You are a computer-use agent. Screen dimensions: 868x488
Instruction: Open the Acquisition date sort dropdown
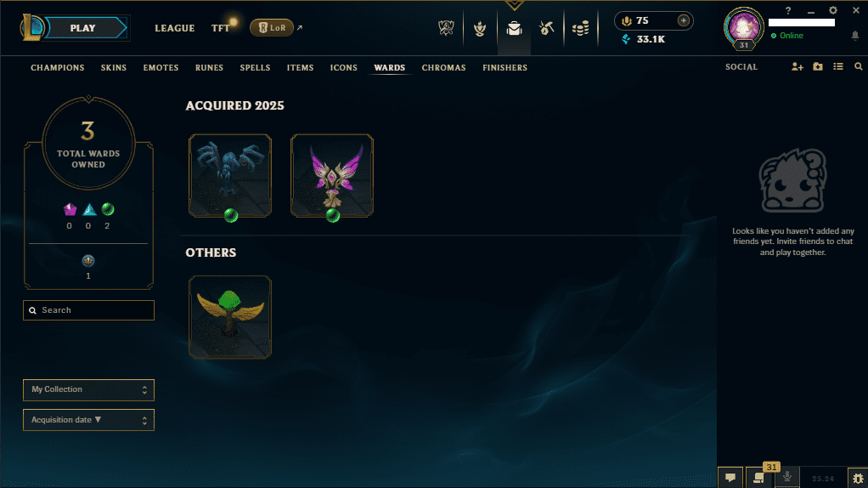tap(88, 420)
